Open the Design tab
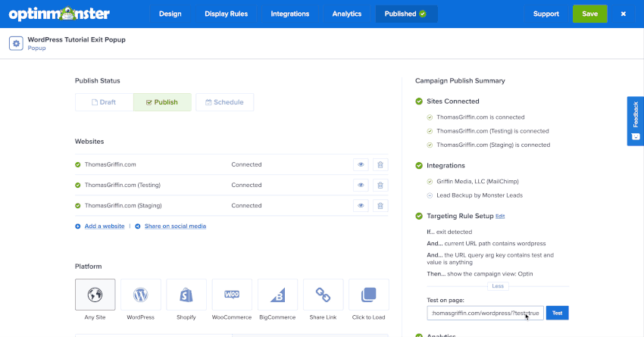 click(170, 14)
